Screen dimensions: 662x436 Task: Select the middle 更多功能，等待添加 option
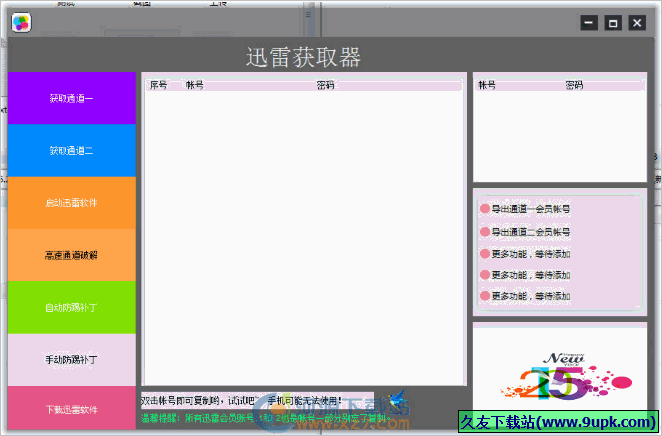[525, 275]
